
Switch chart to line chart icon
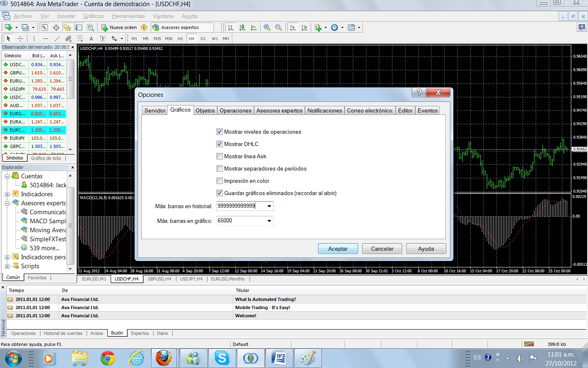pos(254,27)
